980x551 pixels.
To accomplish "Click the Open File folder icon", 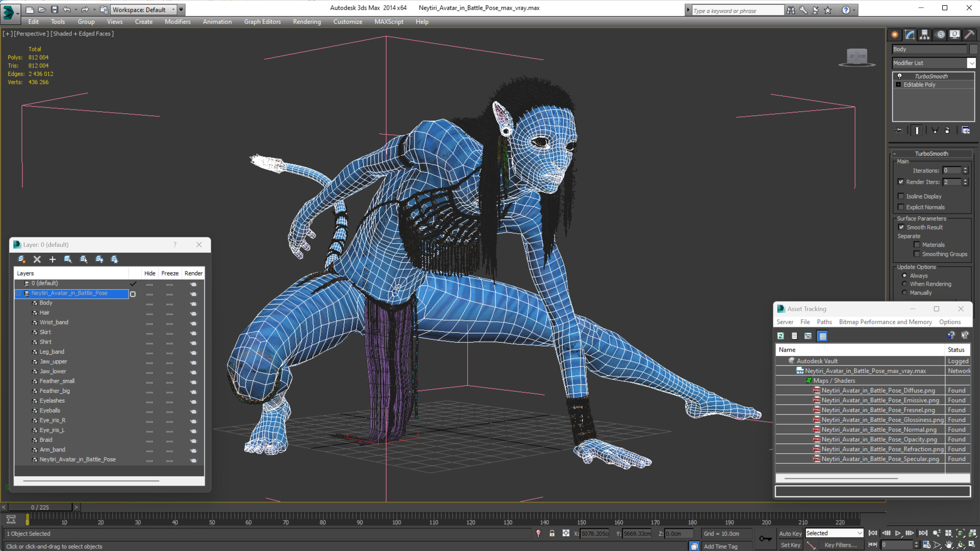I will [x=42, y=10].
